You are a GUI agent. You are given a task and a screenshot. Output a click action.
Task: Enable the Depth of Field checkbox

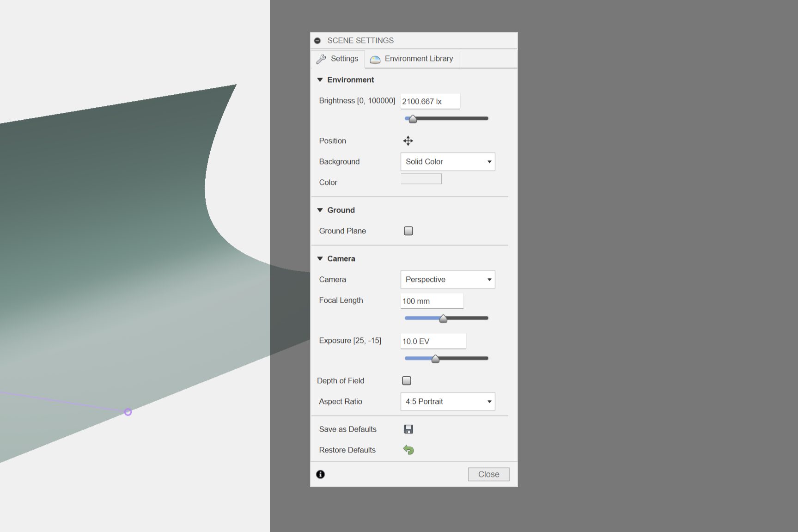coord(407,381)
